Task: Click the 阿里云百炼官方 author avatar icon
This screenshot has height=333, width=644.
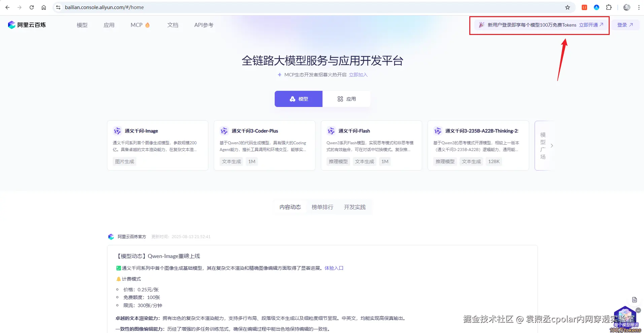Action: click(111, 237)
